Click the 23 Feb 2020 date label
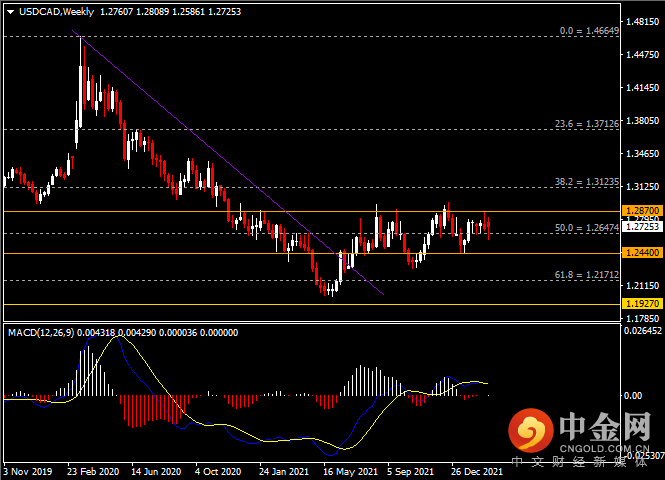Viewport: 665px width, 480px height. pyautogui.click(x=93, y=472)
